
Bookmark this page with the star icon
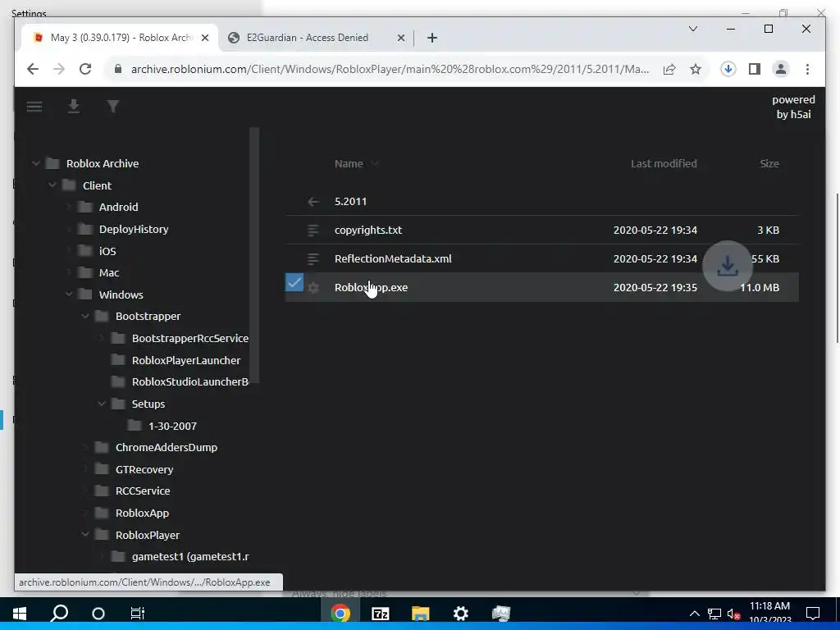(x=696, y=69)
